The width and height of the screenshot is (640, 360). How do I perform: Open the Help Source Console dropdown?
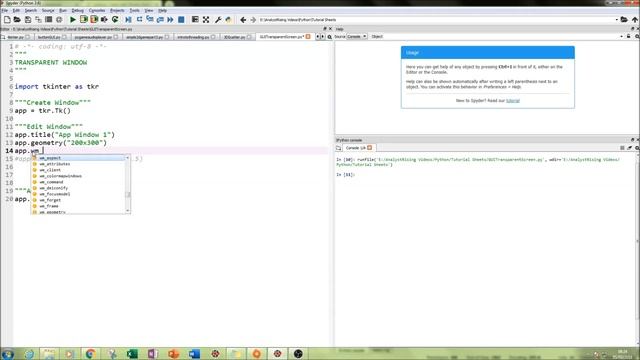point(357,37)
